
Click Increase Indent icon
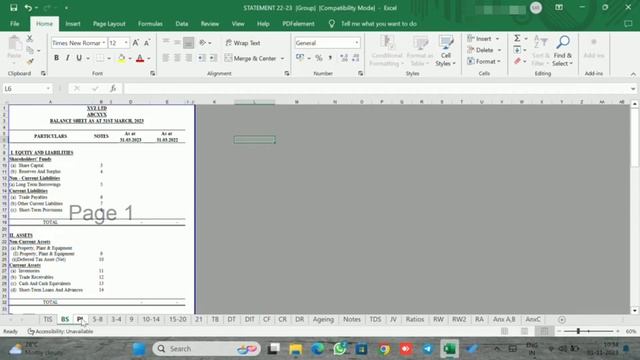213,58
